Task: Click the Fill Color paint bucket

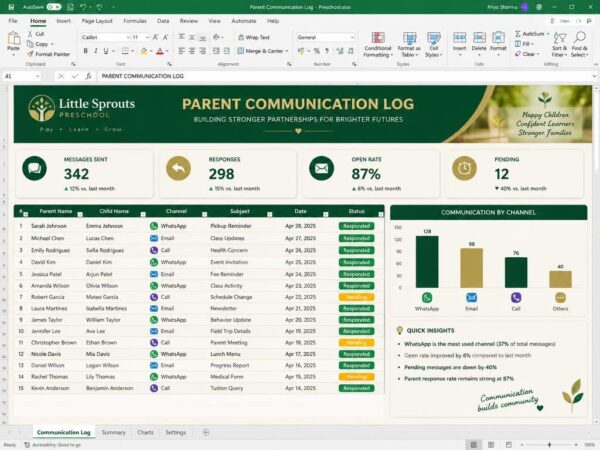Action: click(x=144, y=51)
